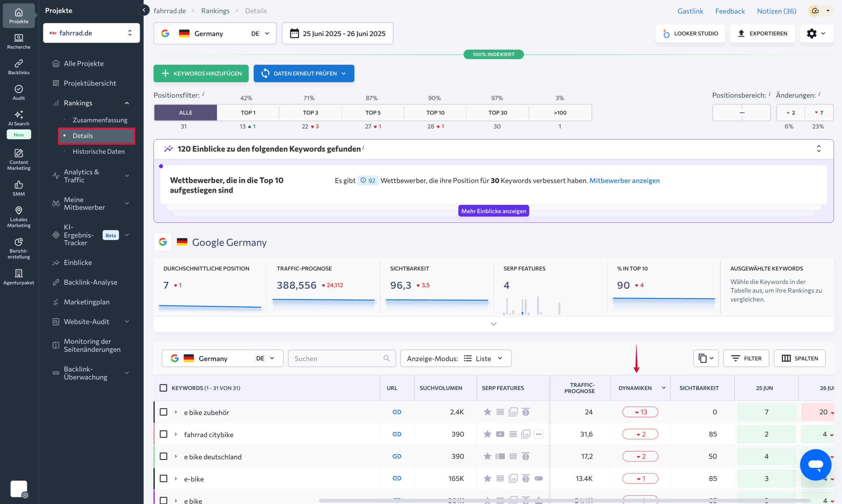Follow the Mitbewerber anzeigen link
The width and height of the screenshot is (842, 504).
(624, 180)
